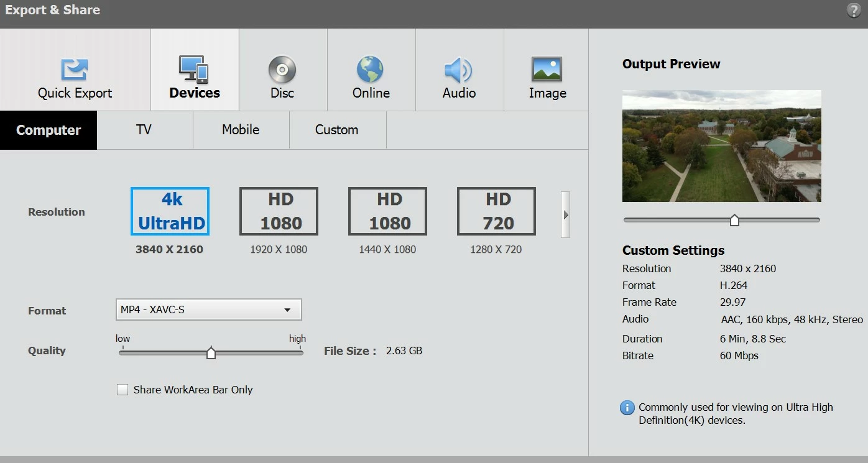Open the Mobile sub-tab

point(241,130)
